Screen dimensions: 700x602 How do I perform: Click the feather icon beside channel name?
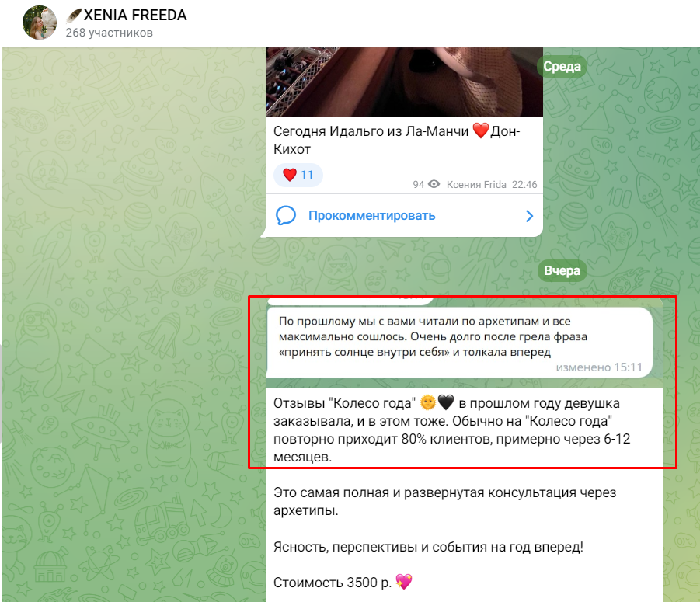click(x=74, y=16)
